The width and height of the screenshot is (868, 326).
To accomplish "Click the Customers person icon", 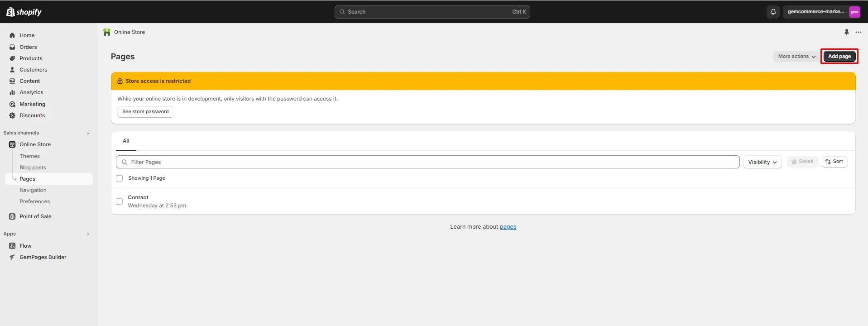I will 12,70.
